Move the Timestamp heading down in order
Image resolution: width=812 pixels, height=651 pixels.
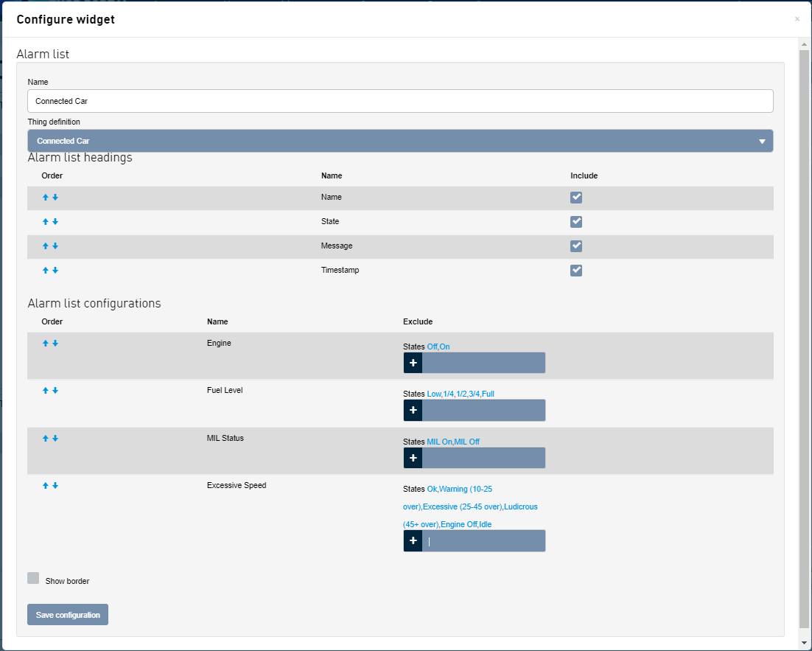55,271
